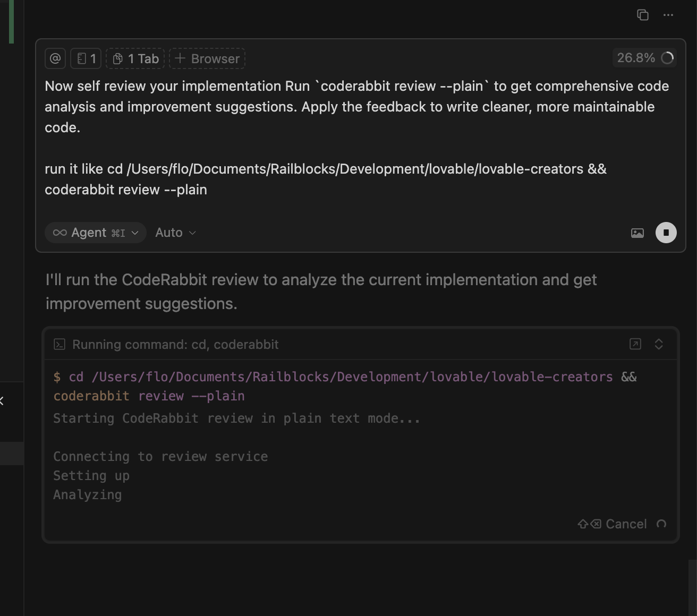Click into the prompt text input
The image size is (697, 616).
[x=356, y=138]
